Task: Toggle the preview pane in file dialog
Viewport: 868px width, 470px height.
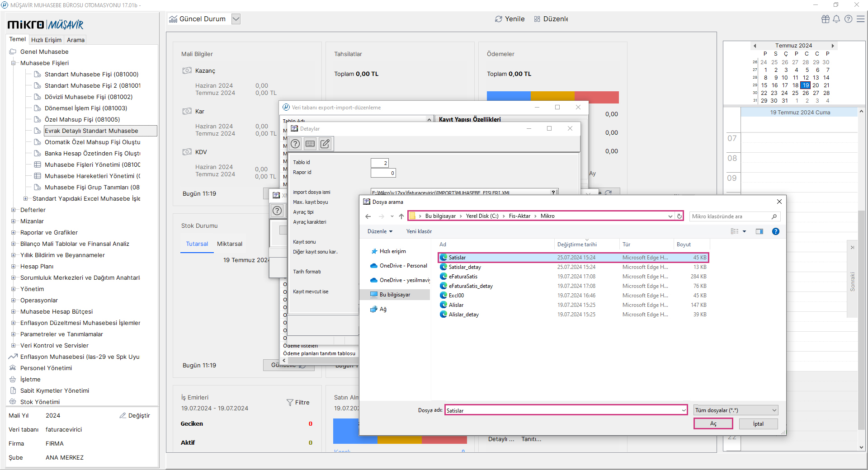Action: [759, 231]
